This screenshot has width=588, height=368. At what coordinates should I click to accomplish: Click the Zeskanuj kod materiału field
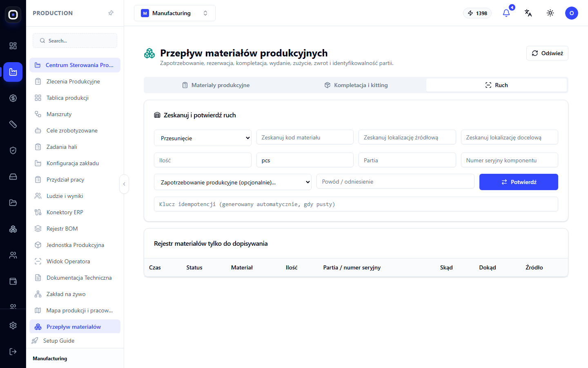[x=305, y=137]
